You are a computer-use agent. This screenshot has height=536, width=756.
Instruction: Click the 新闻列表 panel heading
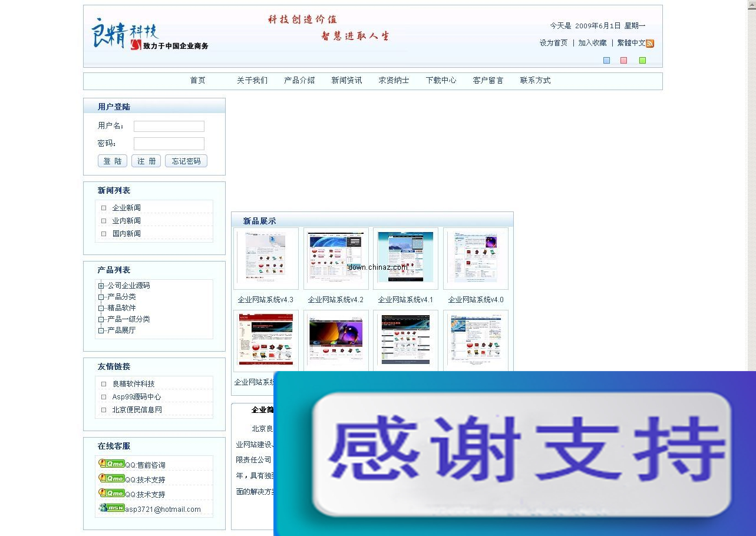point(114,190)
